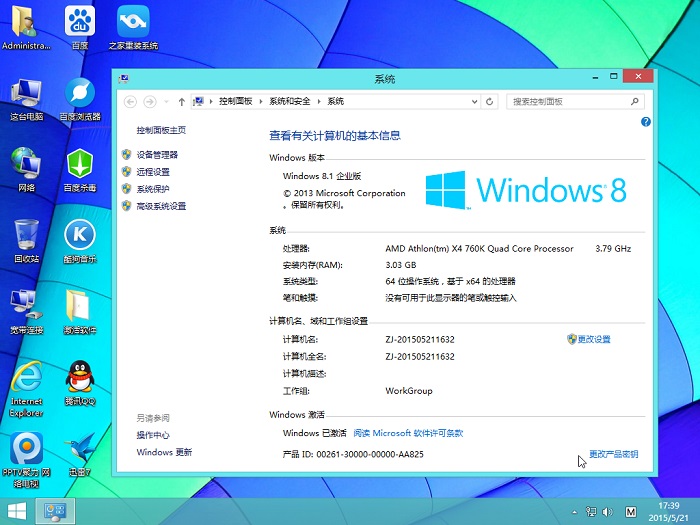Image resolution: width=700 pixels, height=525 pixels.
Task: Open 操作中心 link
Action: coord(153,435)
